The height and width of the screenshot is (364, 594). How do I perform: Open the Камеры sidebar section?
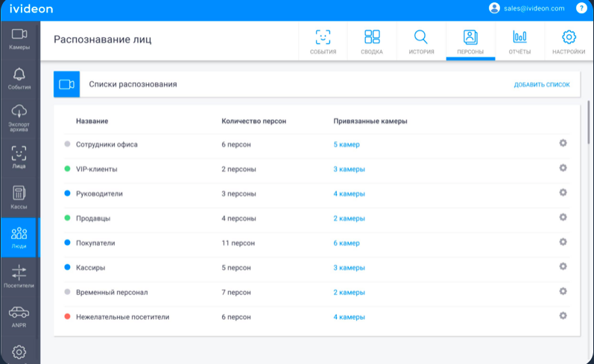(x=19, y=39)
